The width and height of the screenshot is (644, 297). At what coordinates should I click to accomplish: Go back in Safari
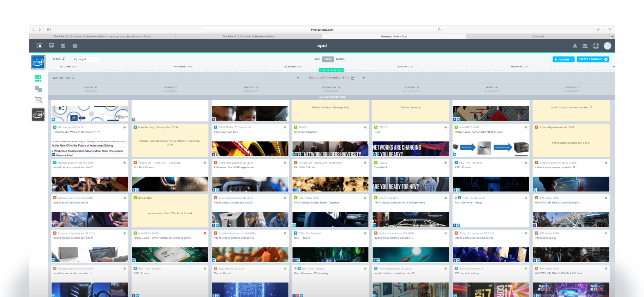[33, 30]
